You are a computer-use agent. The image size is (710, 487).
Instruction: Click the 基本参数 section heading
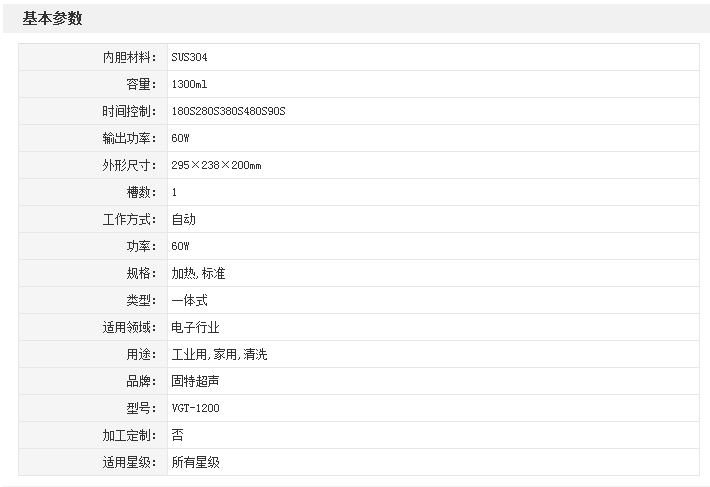(52, 19)
